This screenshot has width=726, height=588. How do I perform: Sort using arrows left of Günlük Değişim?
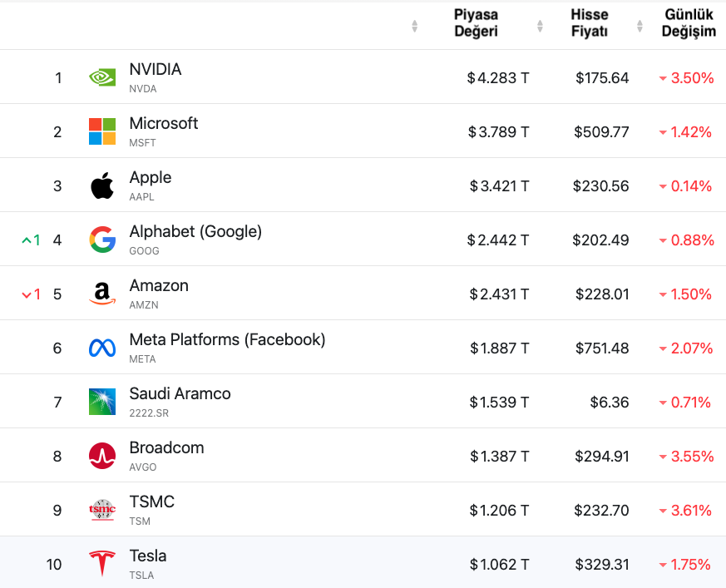pyautogui.click(x=640, y=27)
